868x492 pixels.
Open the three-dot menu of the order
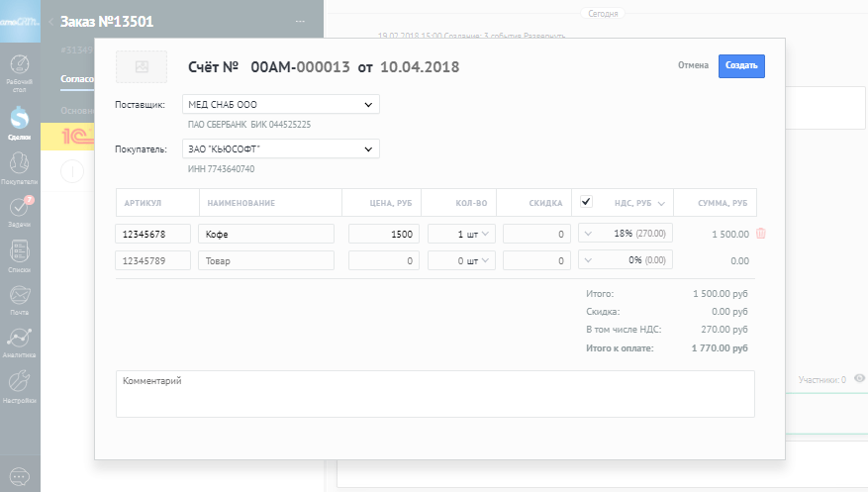pyautogui.click(x=300, y=22)
